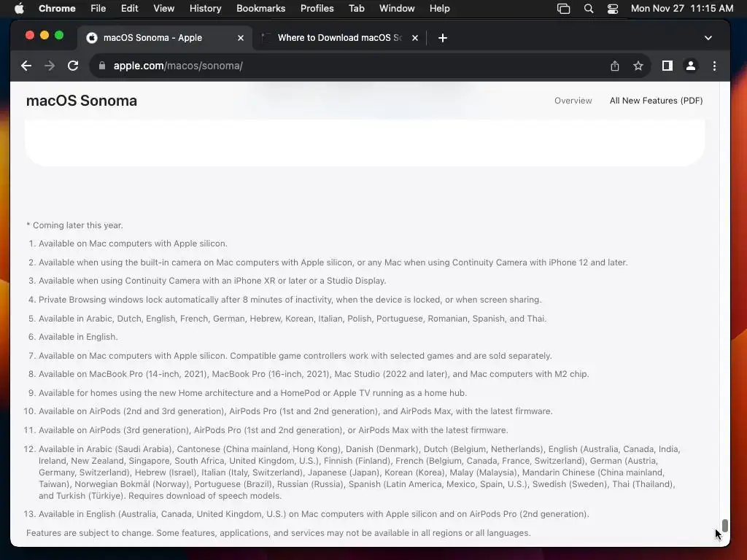
Task: Open All New Features (PDF) link
Action: point(656,101)
